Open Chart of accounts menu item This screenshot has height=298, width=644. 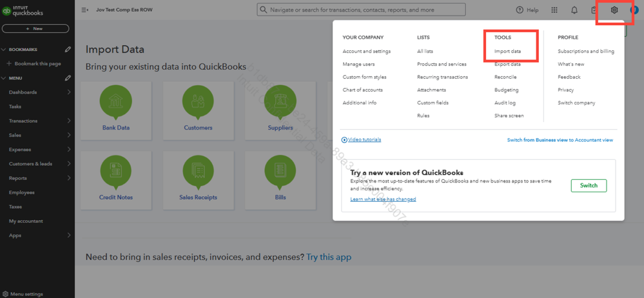[362, 90]
